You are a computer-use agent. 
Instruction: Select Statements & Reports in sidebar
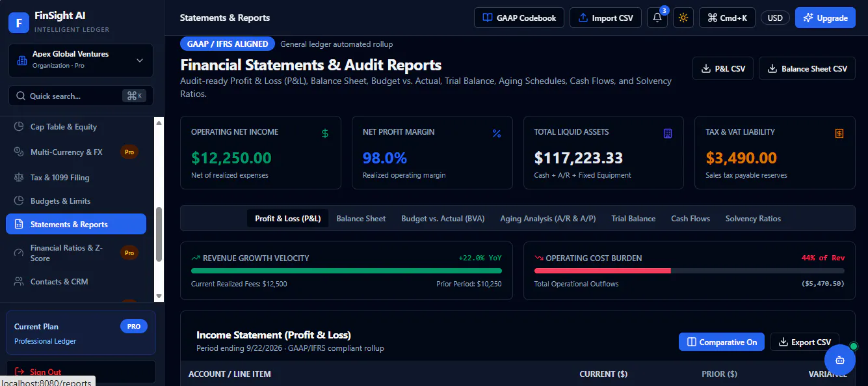pyautogui.click(x=76, y=224)
